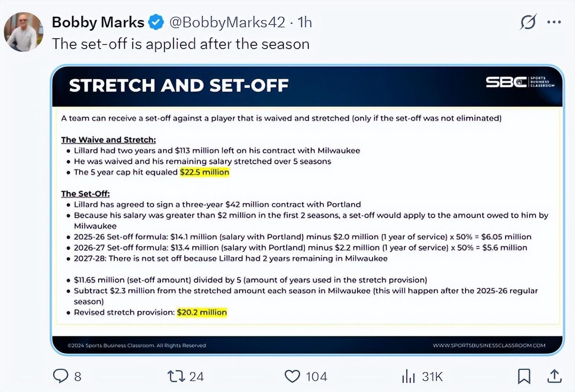Click the 31K views count
Viewport: 575px width, 392px height.
click(432, 377)
